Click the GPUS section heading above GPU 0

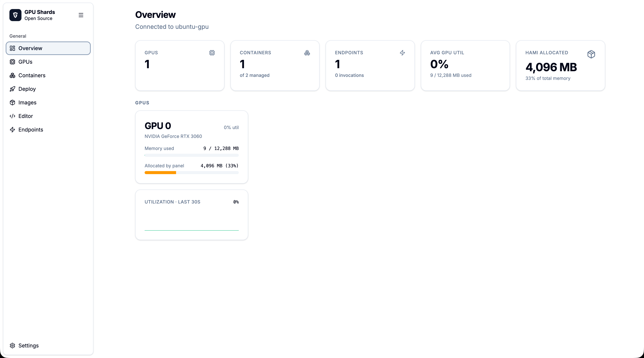(142, 103)
